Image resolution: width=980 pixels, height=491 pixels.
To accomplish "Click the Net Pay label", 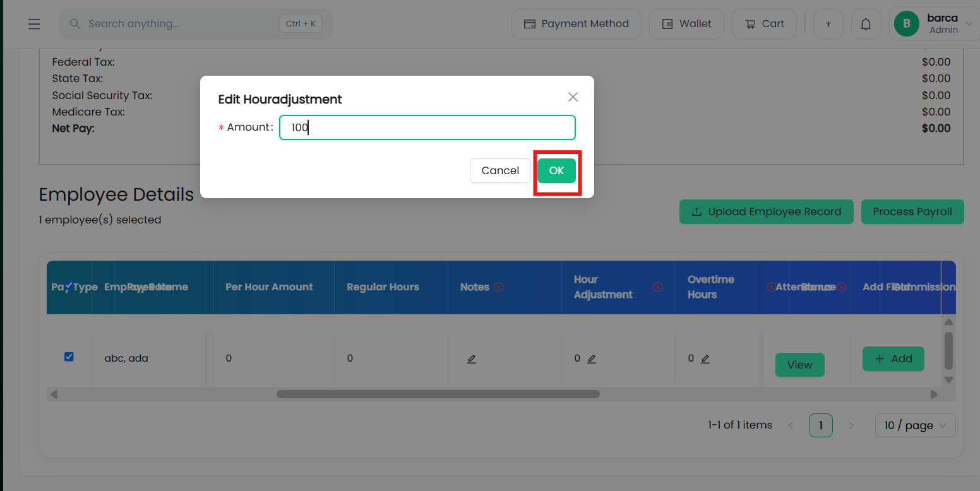I will (73, 129).
